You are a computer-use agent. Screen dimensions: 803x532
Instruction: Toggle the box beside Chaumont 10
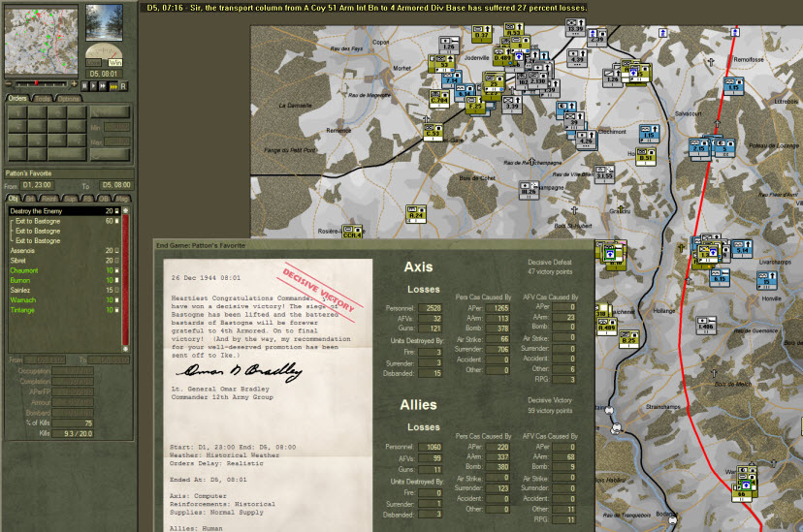click(x=116, y=270)
